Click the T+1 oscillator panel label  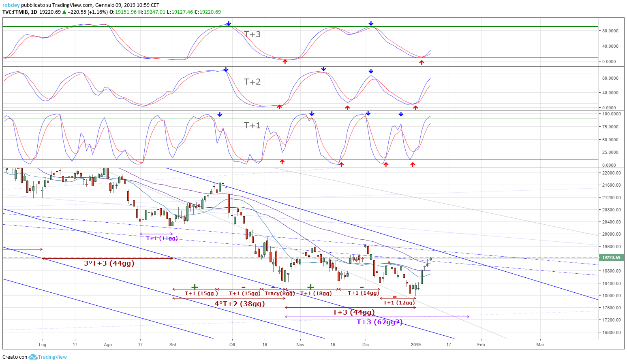252,126
